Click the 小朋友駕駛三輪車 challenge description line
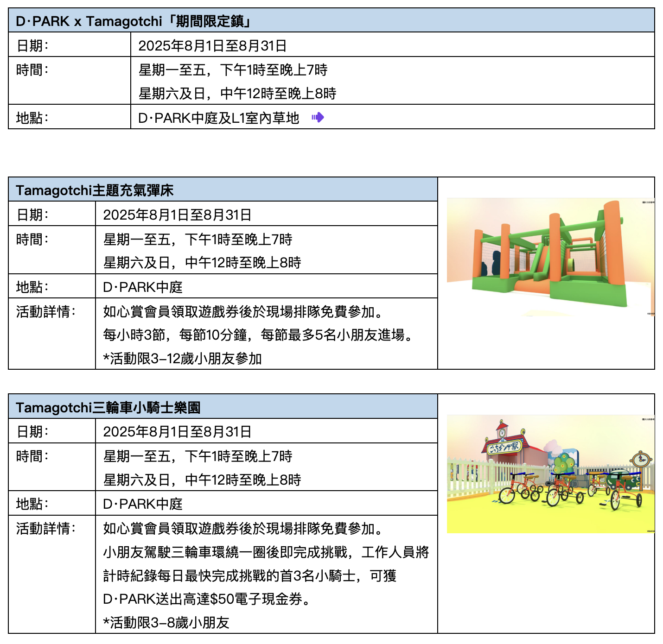 click(x=266, y=552)
